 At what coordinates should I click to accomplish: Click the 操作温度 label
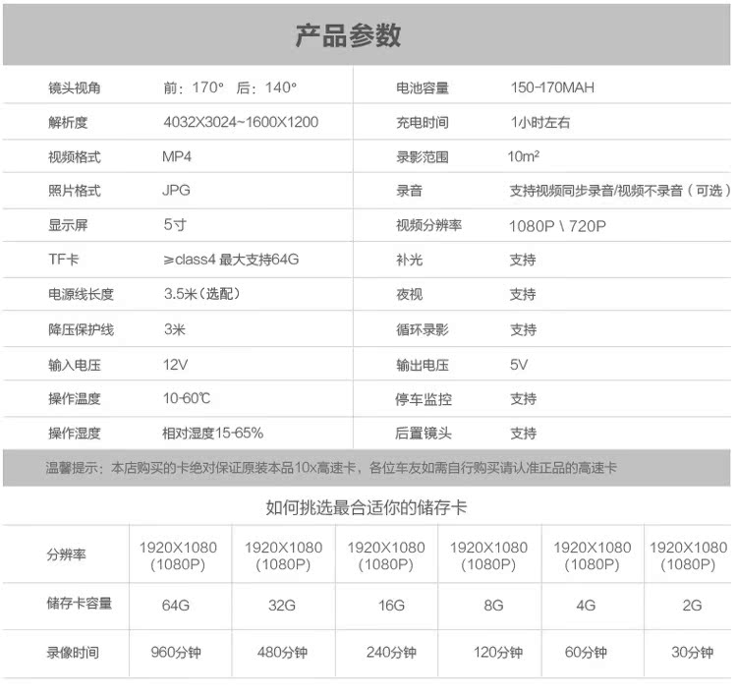75,399
